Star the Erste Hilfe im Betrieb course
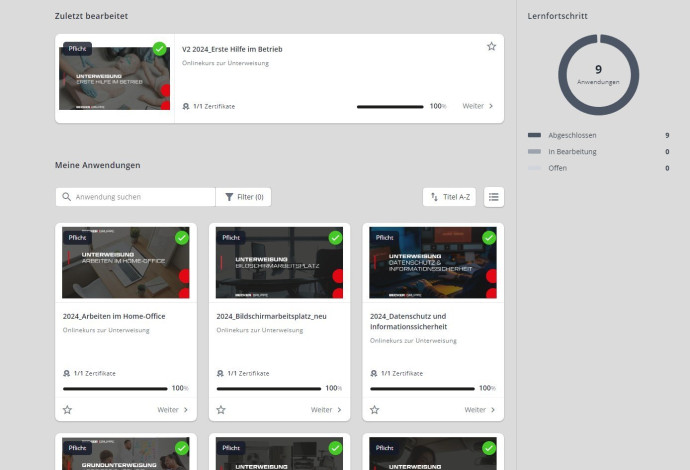Image resolution: width=690 pixels, height=470 pixels. 491,46
